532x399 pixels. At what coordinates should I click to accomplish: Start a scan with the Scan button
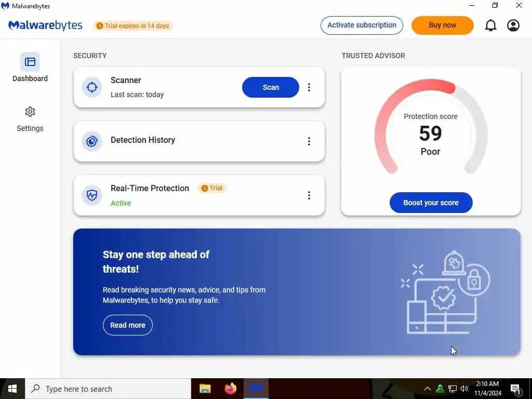click(x=270, y=87)
